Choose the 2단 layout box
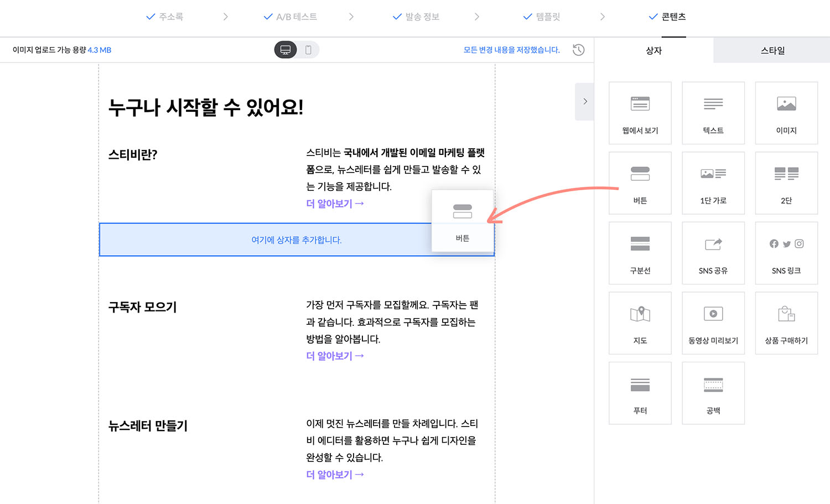This screenshot has width=830, height=504. 786,183
